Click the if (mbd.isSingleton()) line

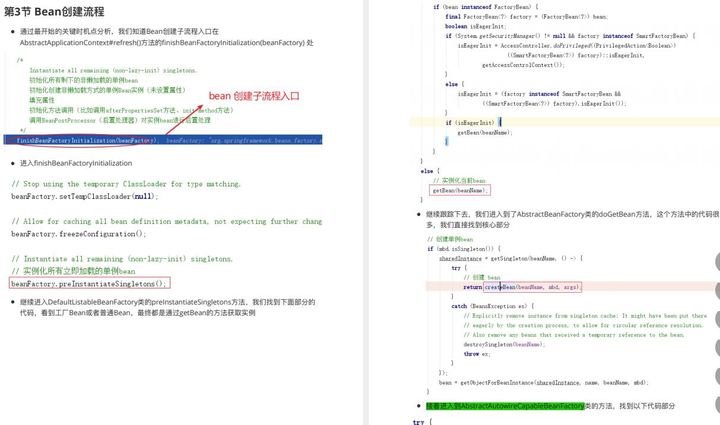point(464,249)
